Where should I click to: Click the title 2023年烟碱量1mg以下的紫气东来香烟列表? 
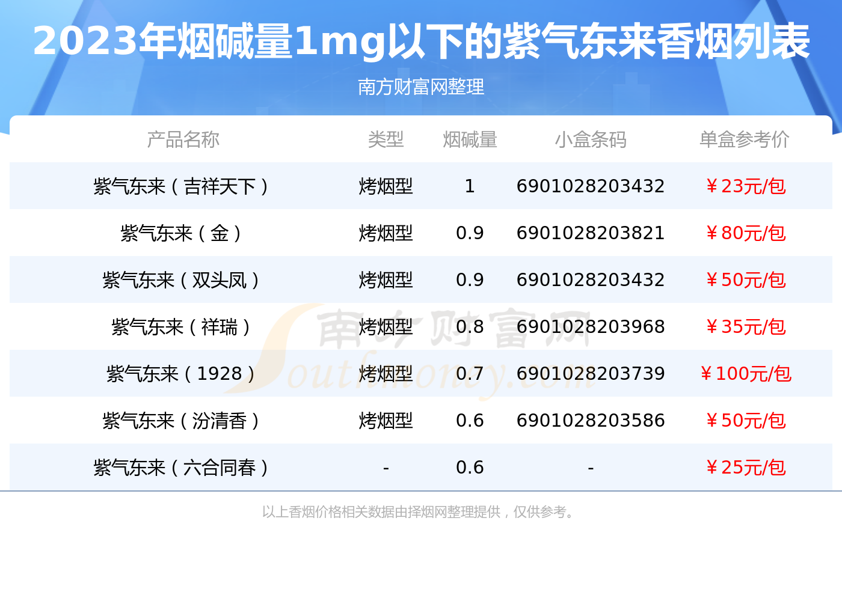click(x=421, y=41)
